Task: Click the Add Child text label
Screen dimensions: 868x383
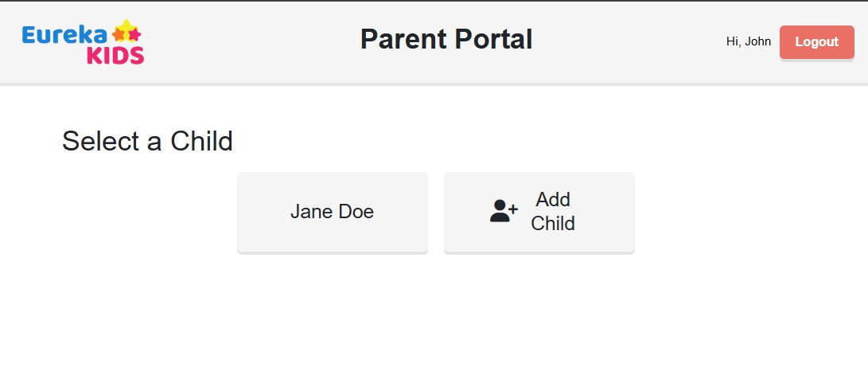Action: click(x=552, y=211)
